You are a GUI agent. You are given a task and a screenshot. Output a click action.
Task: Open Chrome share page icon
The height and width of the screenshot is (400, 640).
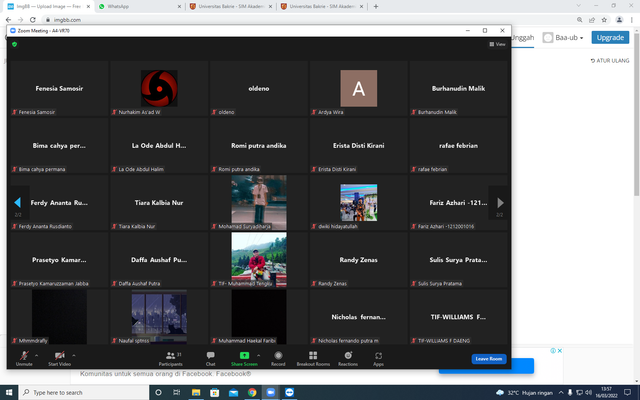592,20
